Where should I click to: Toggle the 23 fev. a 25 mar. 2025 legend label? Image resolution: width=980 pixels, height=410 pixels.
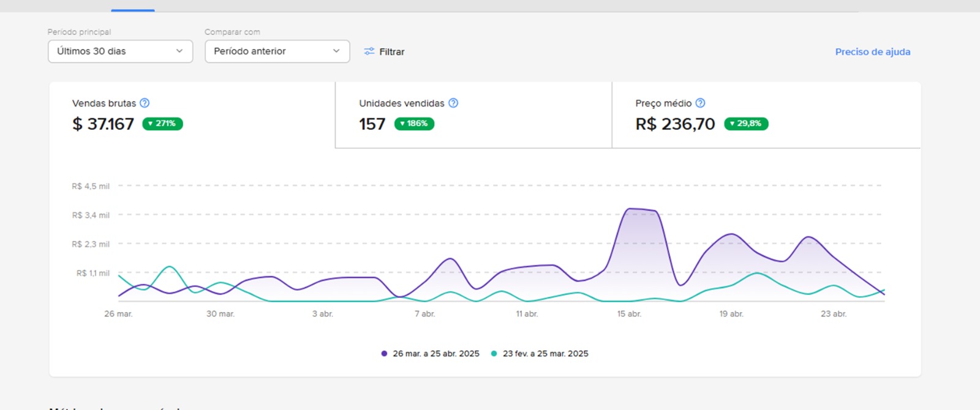(545, 354)
